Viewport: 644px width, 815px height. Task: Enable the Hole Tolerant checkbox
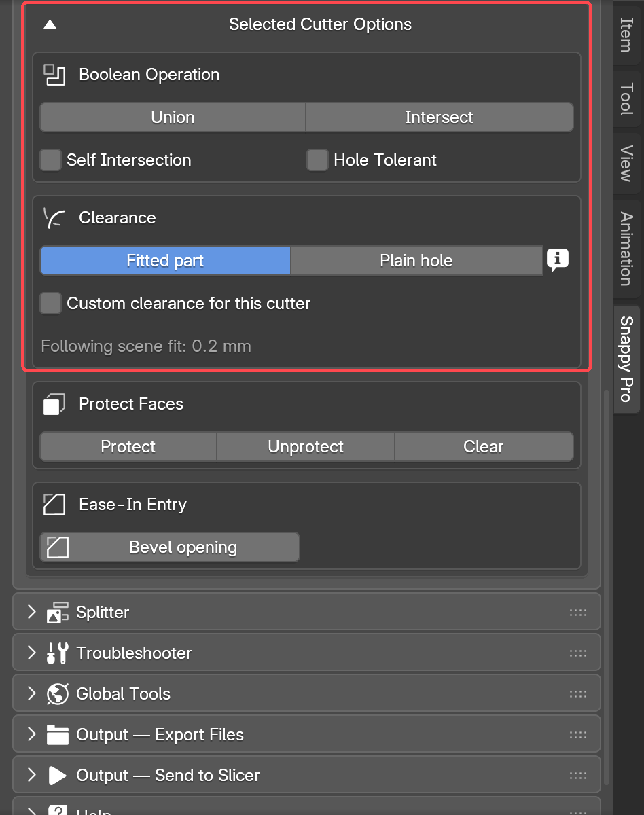click(x=318, y=160)
